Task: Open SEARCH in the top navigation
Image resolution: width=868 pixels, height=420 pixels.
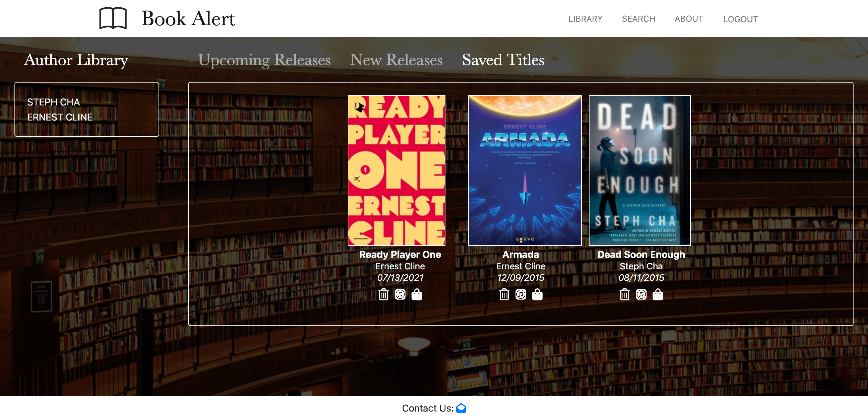Action: [x=639, y=19]
